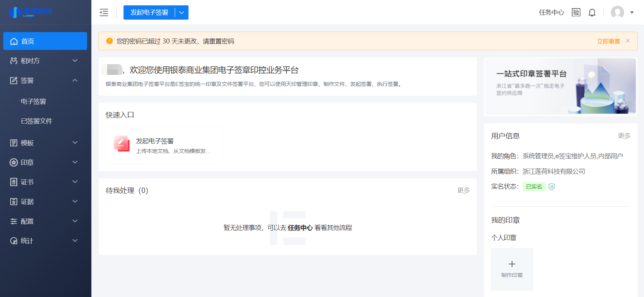This screenshot has width=644, height=297.
Task: Open 印章 menu in sidebar
Action: 45,162
